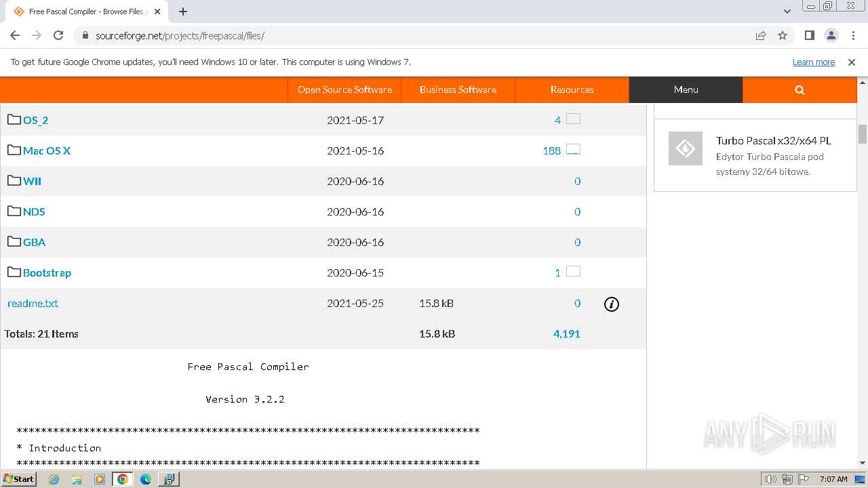Open the NDS folder link

[34, 211]
